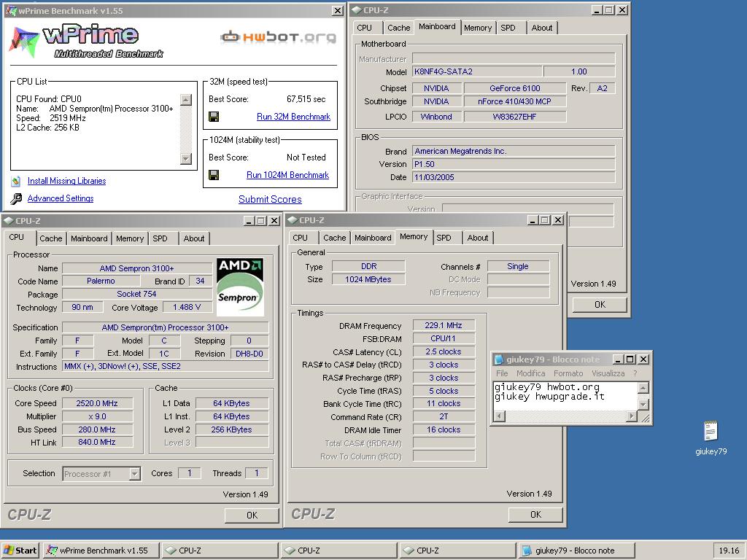Viewport: 747px width, 560px height.
Task: Click the Core Speed value 2520.0 MHz
Action: click(x=97, y=403)
